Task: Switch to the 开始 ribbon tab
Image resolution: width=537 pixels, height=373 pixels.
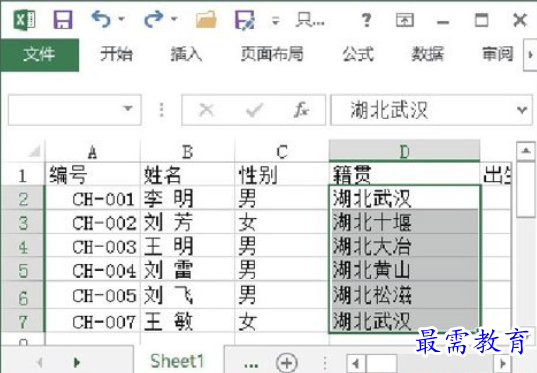Action: [x=116, y=54]
